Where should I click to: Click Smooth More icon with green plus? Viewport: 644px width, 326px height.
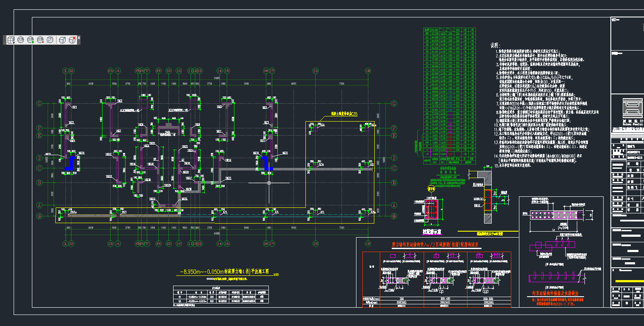(x=31, y=40)
